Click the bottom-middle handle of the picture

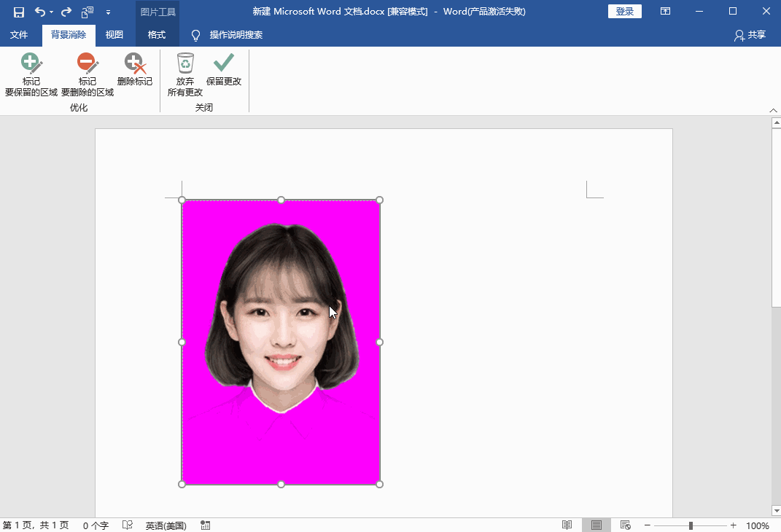click(x=281, y=484)
